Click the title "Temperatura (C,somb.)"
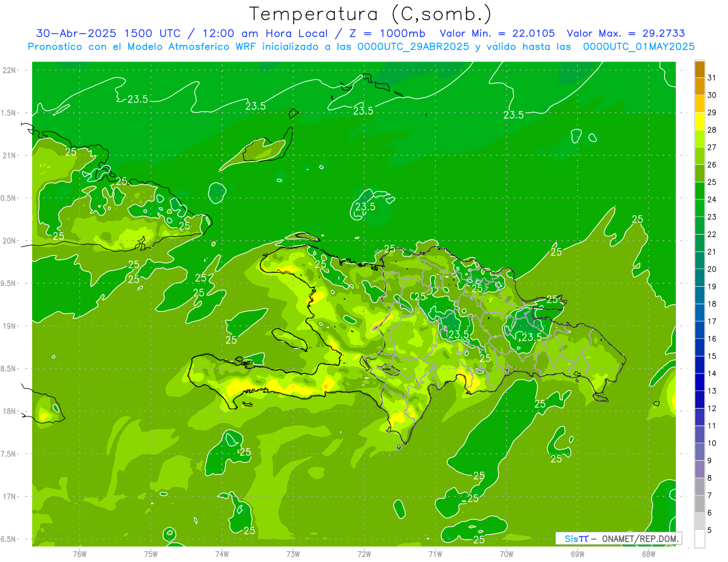 point(370,14)
